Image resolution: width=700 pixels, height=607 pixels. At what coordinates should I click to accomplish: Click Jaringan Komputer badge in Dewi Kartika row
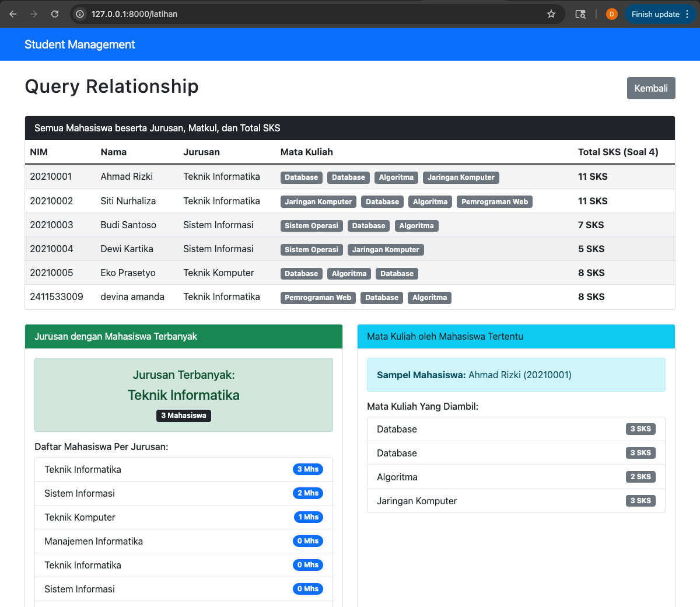pyautogui.click(x=386, y=250)
